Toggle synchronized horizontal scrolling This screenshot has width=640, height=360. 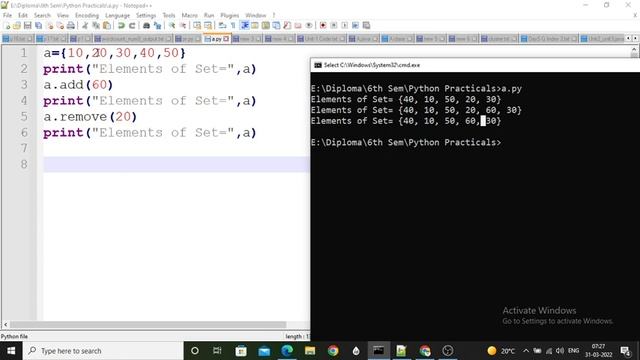click(x=208, y=25)
